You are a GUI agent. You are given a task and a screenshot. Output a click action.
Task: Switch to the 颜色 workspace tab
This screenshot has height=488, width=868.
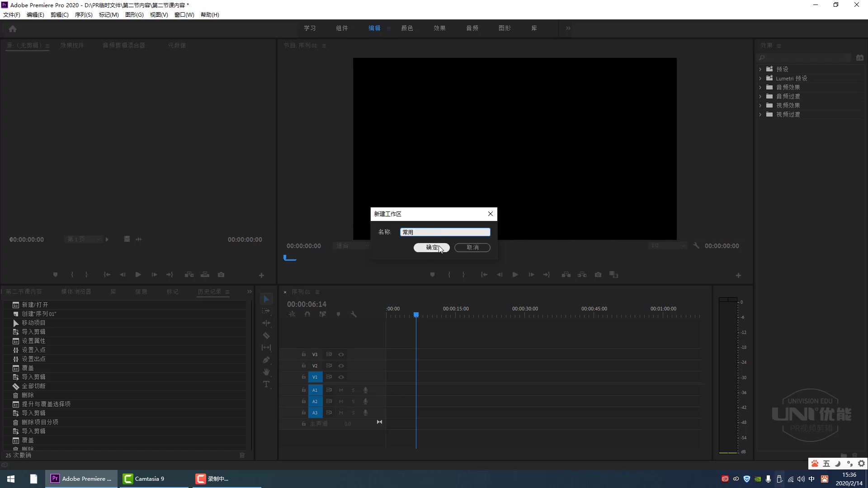[x=407, y=28]
